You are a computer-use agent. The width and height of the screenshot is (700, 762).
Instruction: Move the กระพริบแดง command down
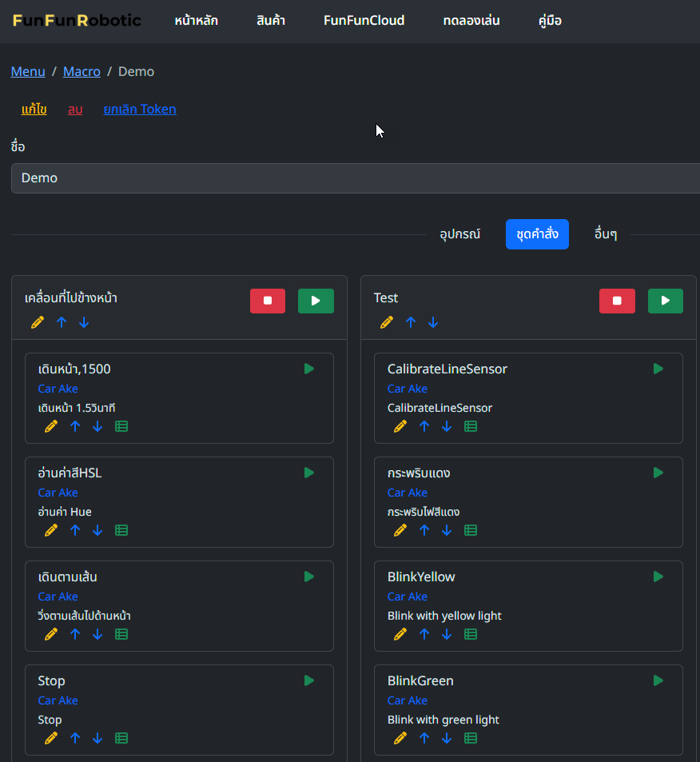[447, 530]
